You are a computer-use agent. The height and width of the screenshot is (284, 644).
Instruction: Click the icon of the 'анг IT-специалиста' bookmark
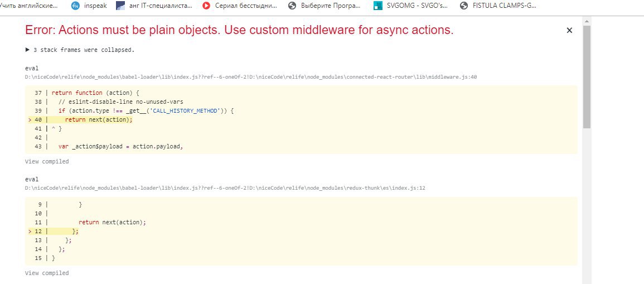[120, 6]
